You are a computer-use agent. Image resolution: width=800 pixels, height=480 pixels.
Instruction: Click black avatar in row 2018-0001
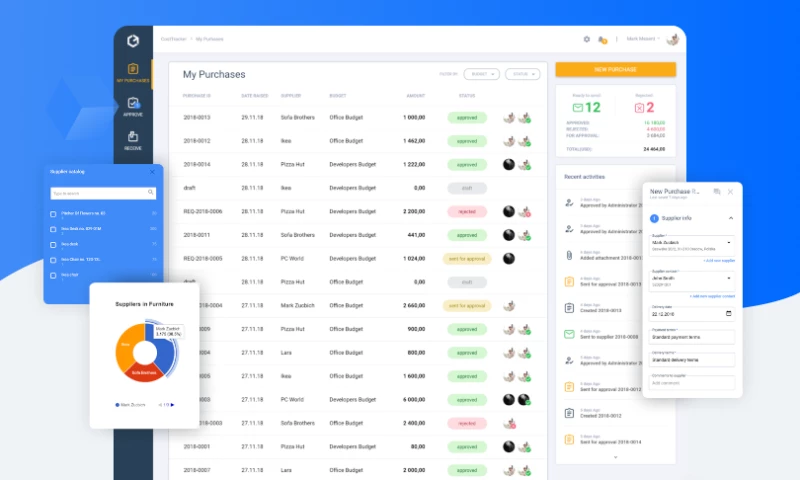509,447
